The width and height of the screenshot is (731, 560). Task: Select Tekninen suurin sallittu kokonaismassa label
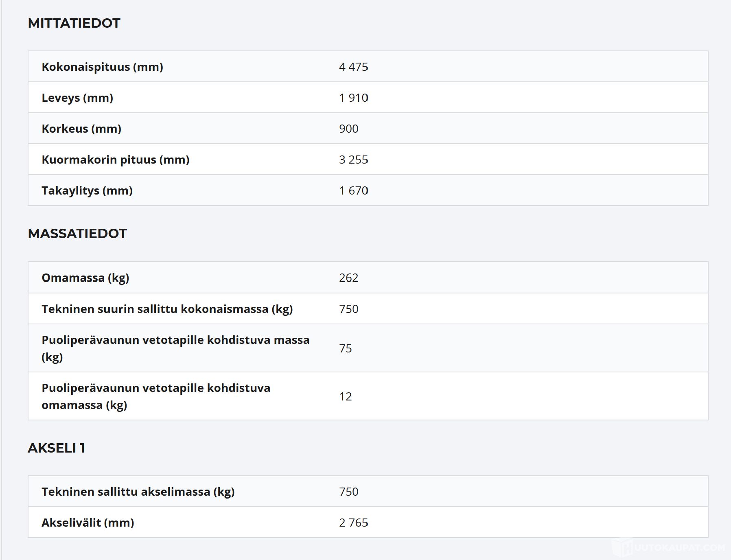[x=167, y=309]
